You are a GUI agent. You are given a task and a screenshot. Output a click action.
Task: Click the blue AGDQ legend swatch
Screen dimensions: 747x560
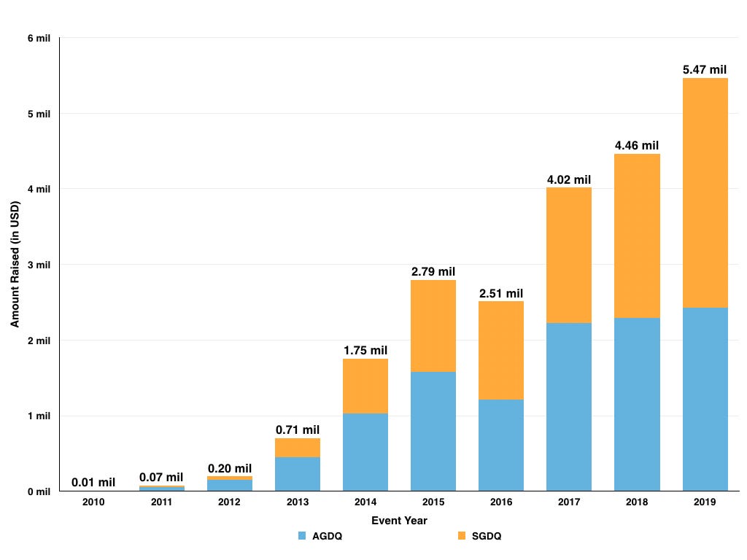[x=301, y=536]
